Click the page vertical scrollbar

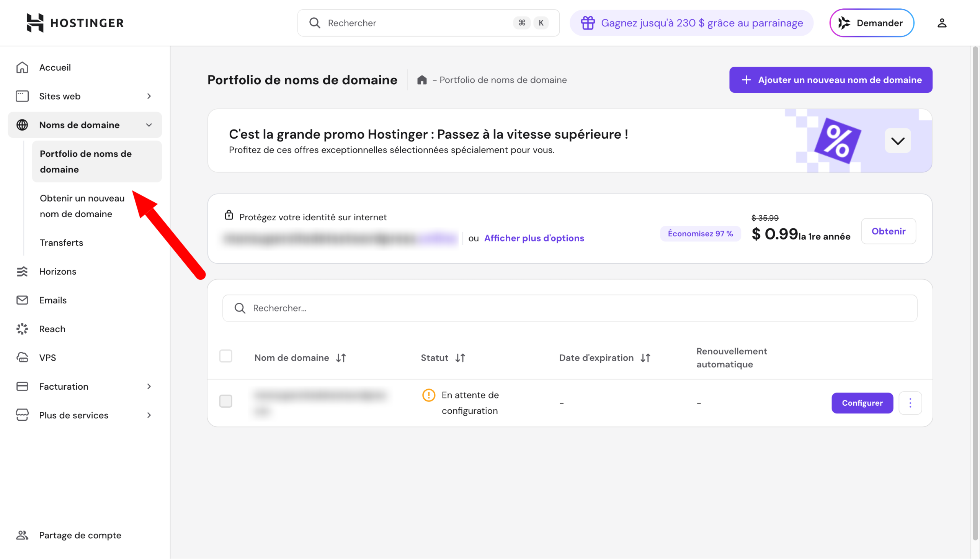975,294
